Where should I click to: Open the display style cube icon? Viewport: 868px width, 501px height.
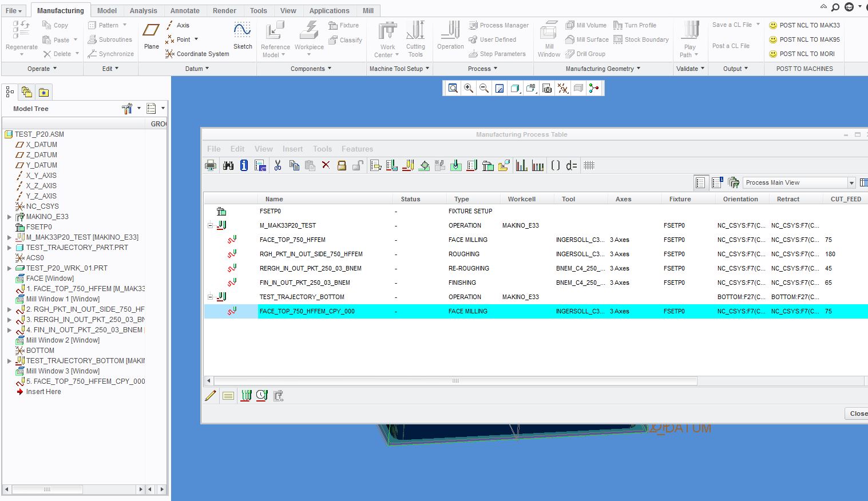point(515,88)
